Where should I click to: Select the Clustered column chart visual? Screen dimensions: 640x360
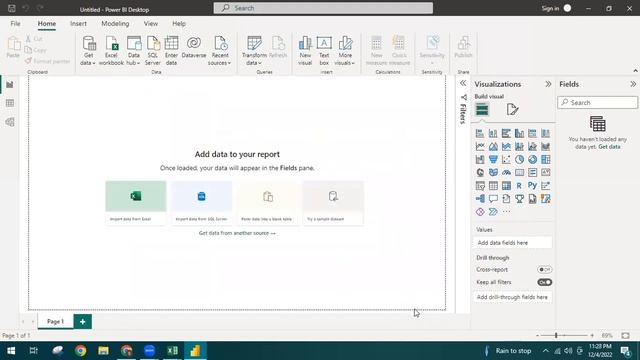point(519,133)
